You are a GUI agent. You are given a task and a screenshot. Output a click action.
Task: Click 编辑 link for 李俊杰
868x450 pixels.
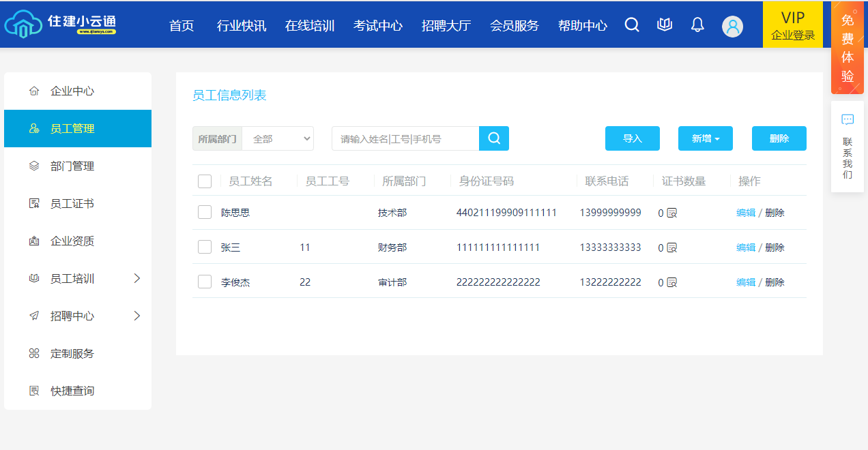[746, 282]
